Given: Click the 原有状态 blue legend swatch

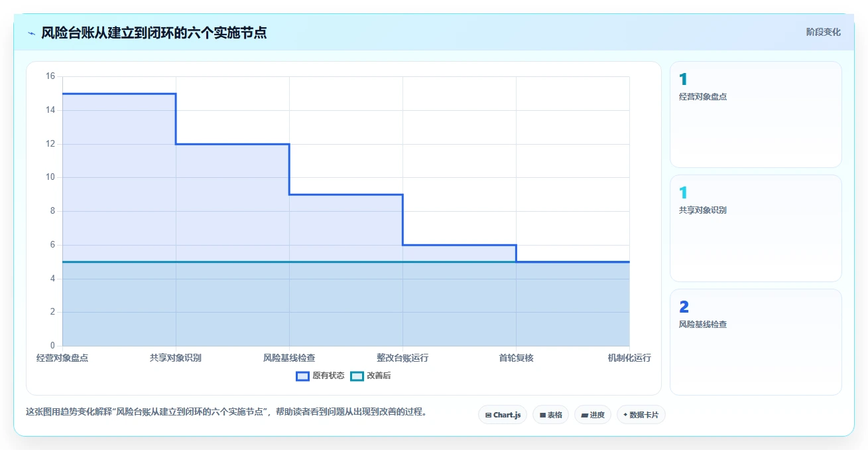Looking at the screenshot, I should [302, 376].
